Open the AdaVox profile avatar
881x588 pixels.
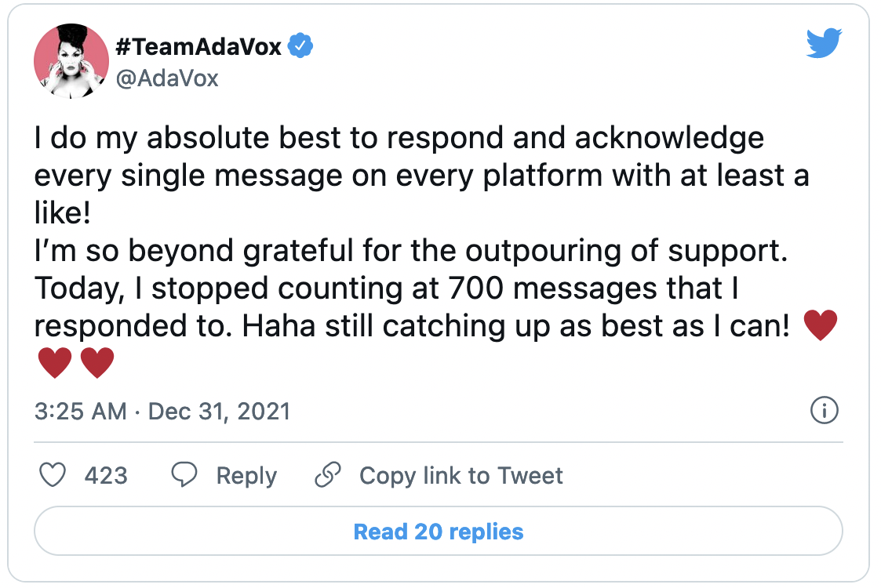click(71, 61)
